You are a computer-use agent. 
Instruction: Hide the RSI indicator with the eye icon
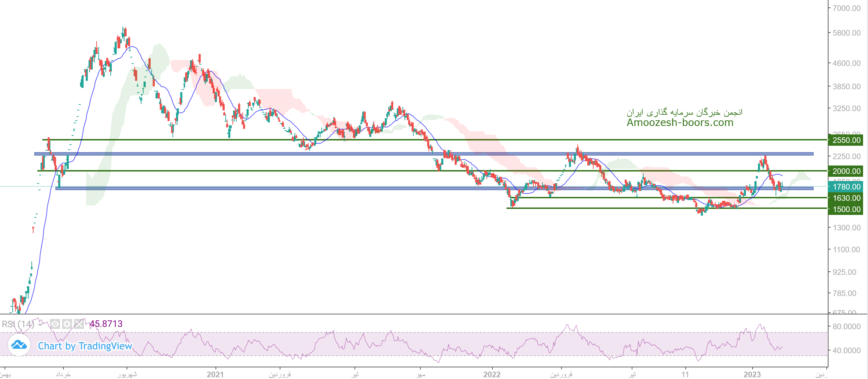click(x=55, y=324)
